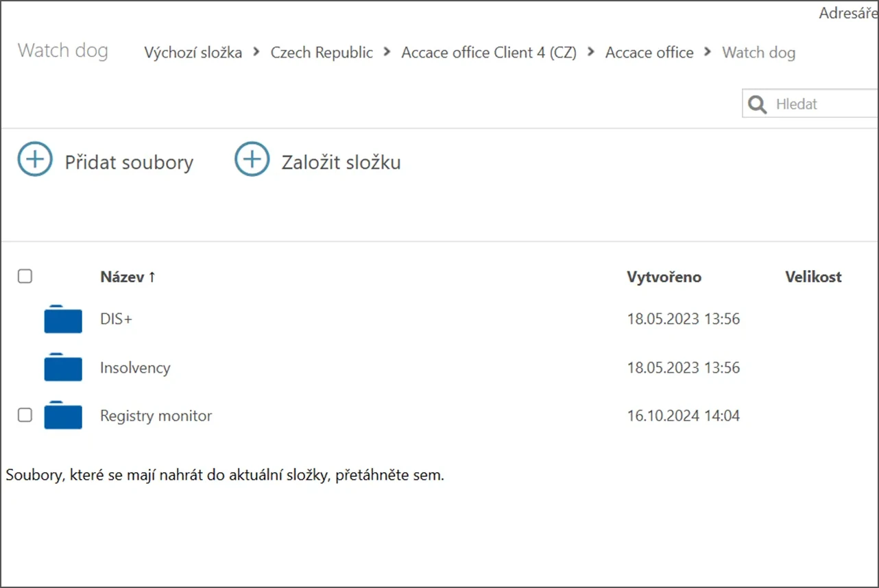Click the magnifying glass search icon

758,104
